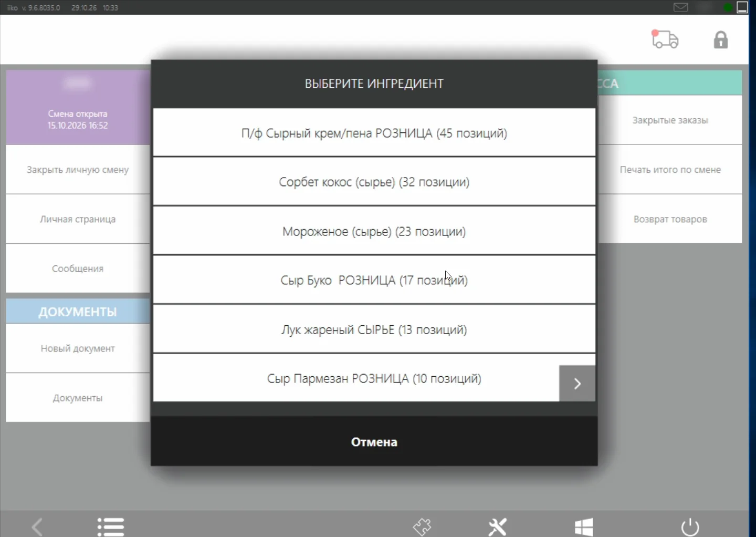
Task: Cancel the dialog with Отмена button
Action: tap(374, 441)
